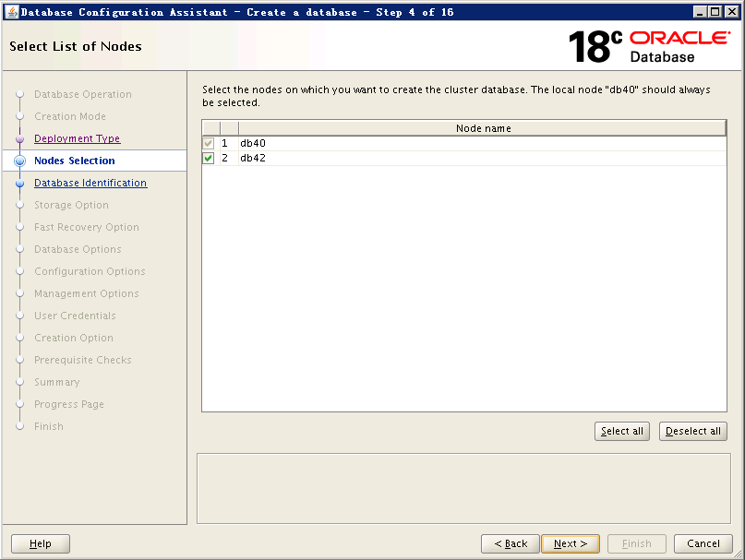The image size is (745, 560).
Task: Click the Creation Option step label
Action: (74, 339)
